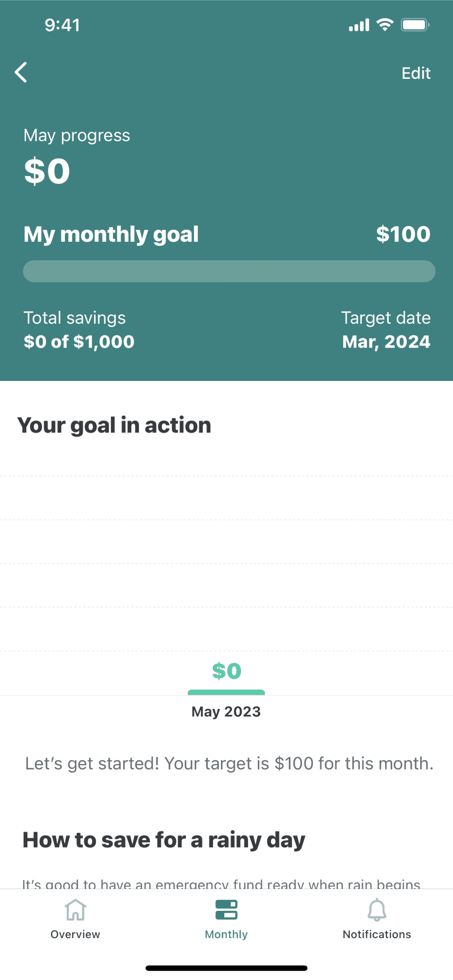The height and width of the screenshot is (980, 453).
Task: Tap the battery status icon
Action: click(x=415, y=25)
